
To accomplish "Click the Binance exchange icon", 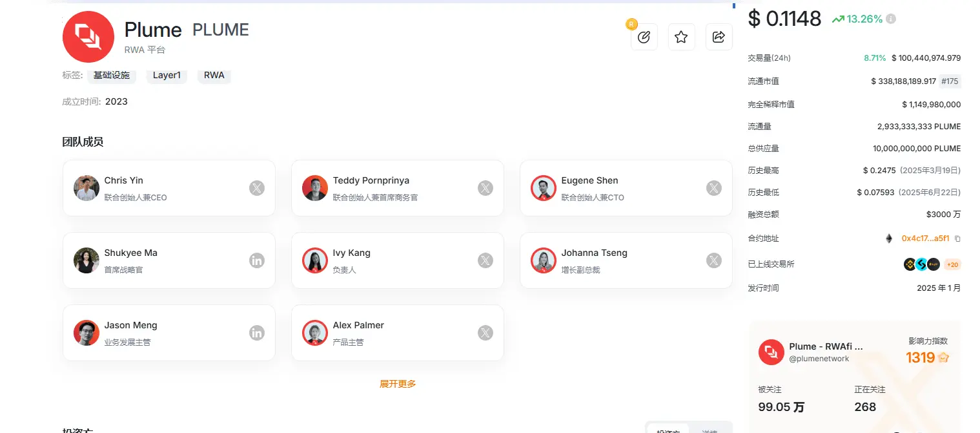I will (x=910, y=264).
